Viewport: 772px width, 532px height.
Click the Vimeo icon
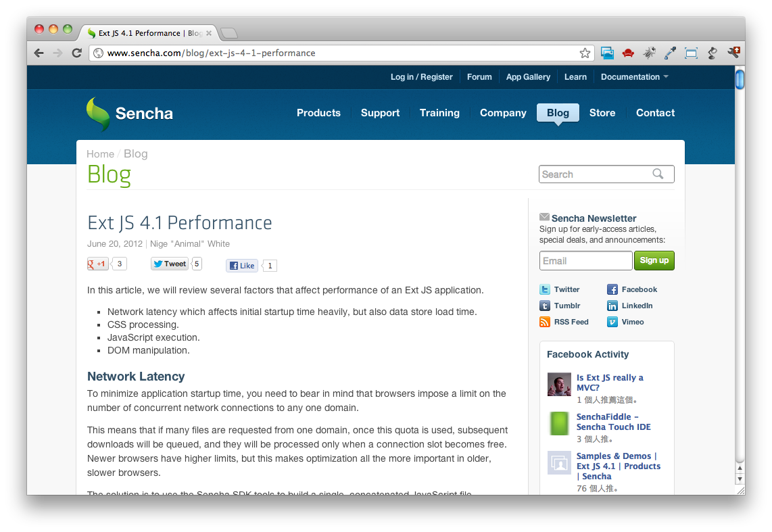tap(612, 322)
